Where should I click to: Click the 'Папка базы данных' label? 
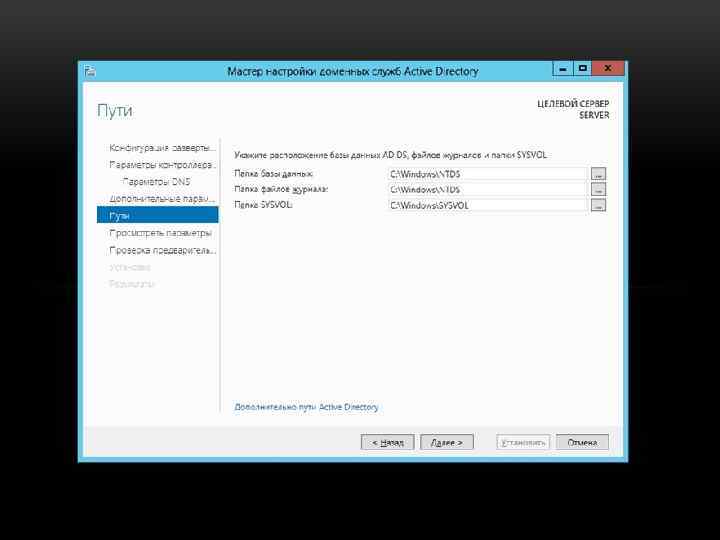tap(273, 174)
